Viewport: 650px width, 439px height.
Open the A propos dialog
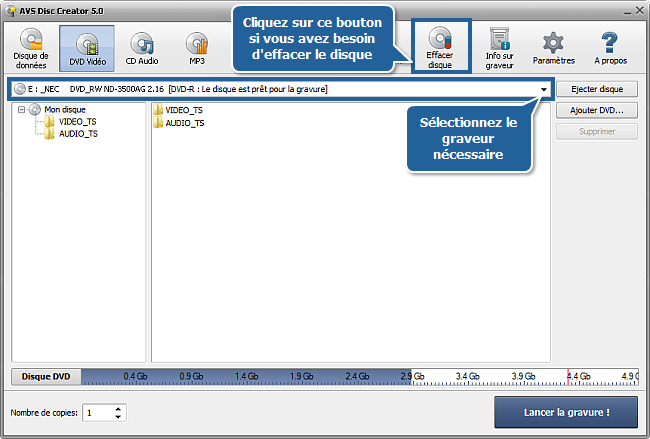(610, 48)
